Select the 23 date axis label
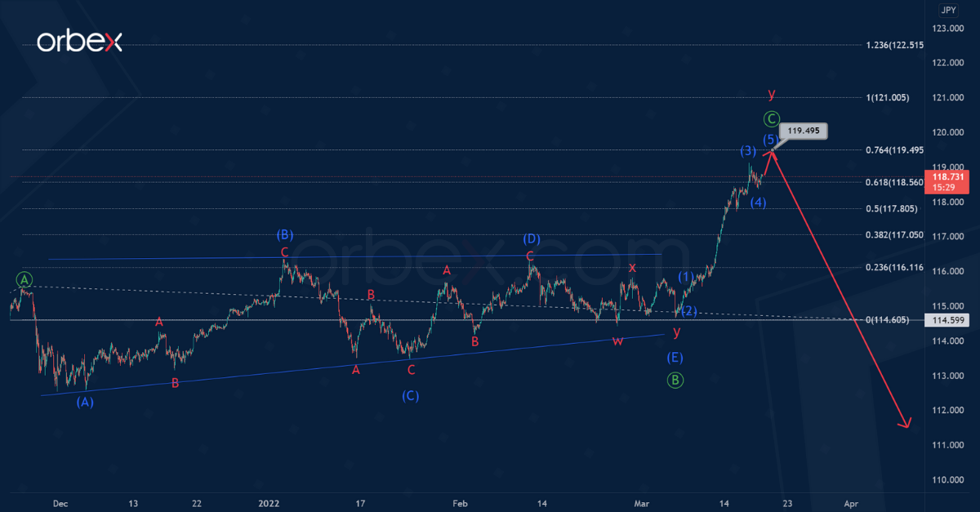 click(x=786, y=503)
